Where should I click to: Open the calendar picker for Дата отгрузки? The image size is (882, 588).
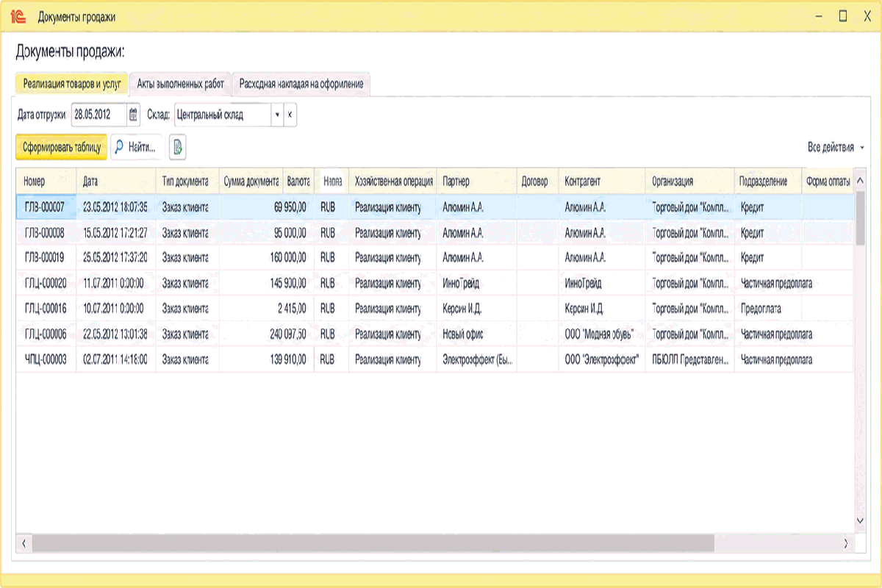133,115
